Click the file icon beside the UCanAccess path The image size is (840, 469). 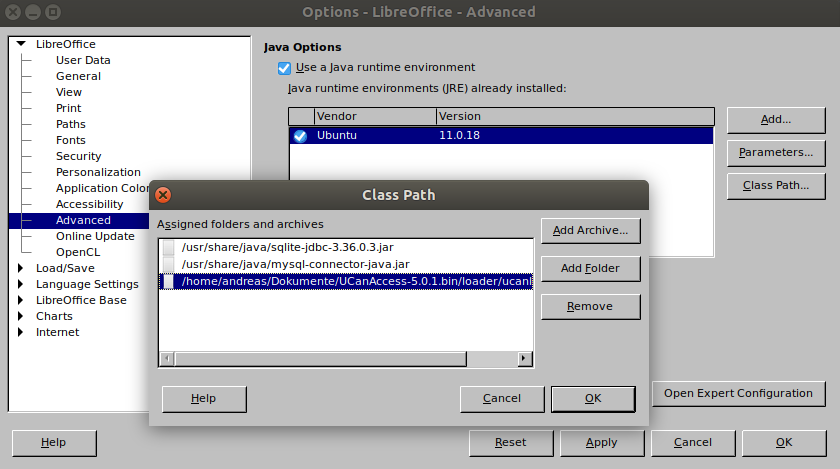pyautogui.click(x=169, y=281)
